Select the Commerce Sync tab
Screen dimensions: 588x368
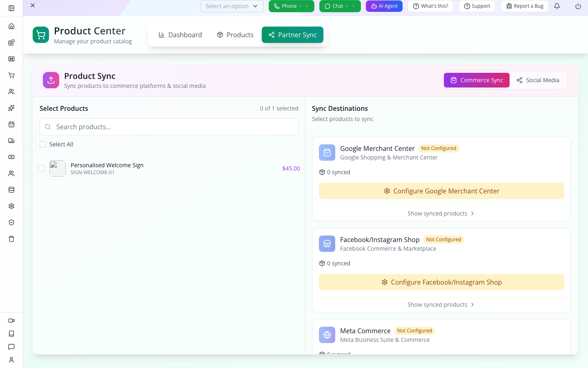coord(477,80)
